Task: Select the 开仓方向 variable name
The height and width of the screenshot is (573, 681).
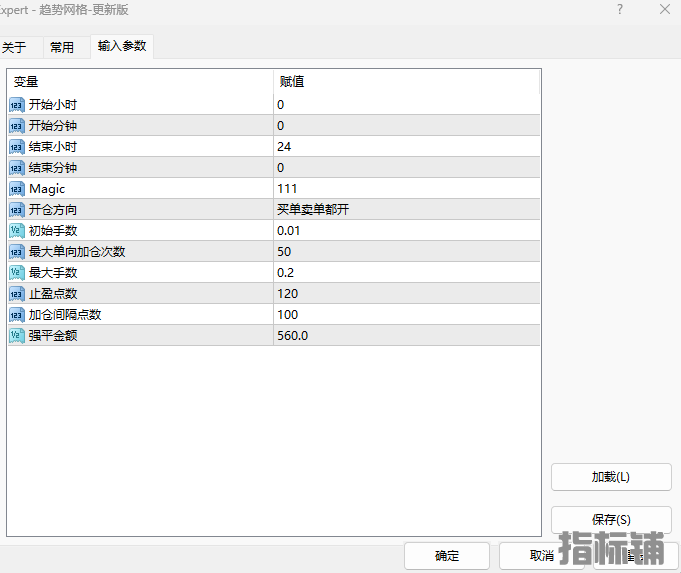Action: [53, 210]
